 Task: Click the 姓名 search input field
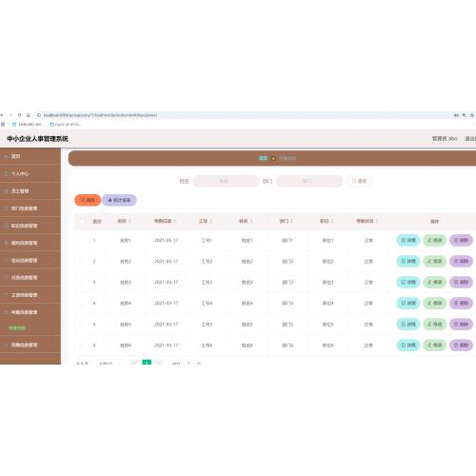226,181
